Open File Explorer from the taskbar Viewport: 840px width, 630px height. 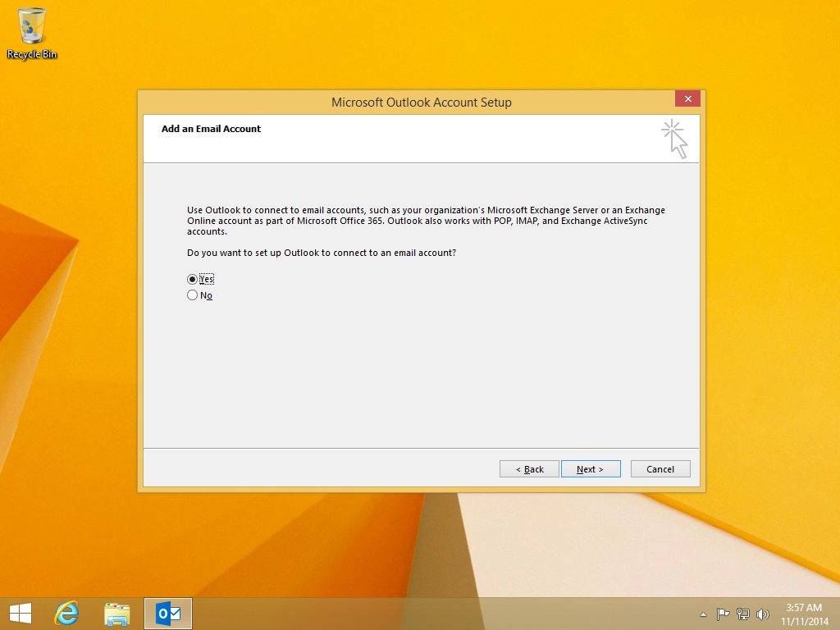(116, 614)
